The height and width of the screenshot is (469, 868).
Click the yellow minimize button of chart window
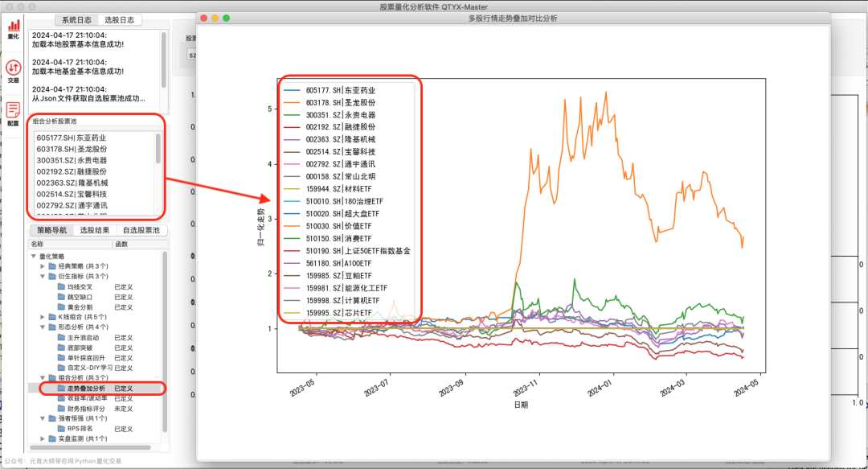click(215, 19)
